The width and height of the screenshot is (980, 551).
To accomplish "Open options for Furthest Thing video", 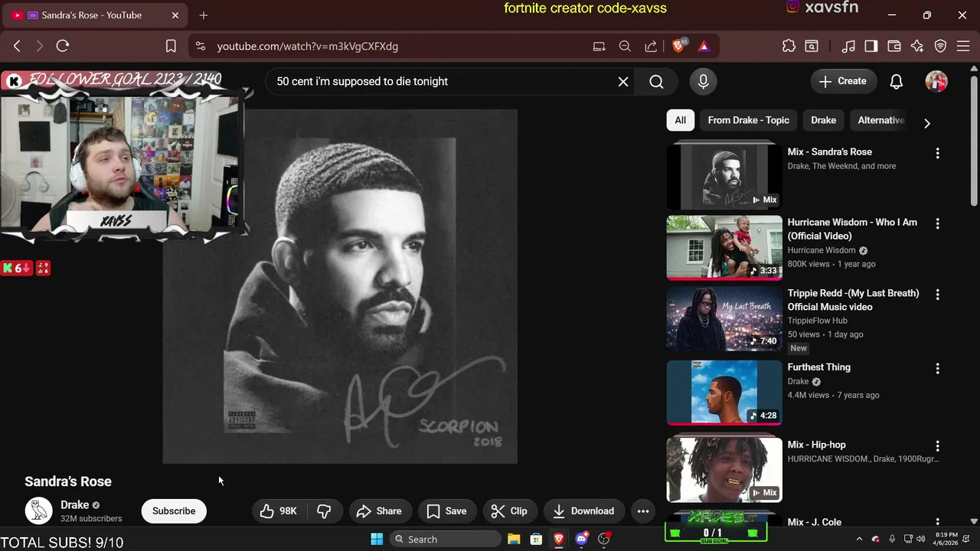I will click(x=937, y=368).
